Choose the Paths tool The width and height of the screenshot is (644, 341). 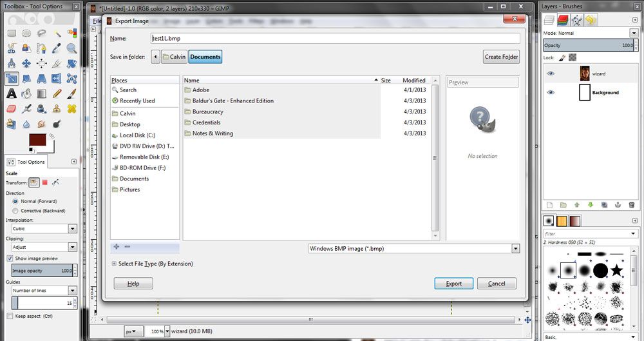point(41,48)
